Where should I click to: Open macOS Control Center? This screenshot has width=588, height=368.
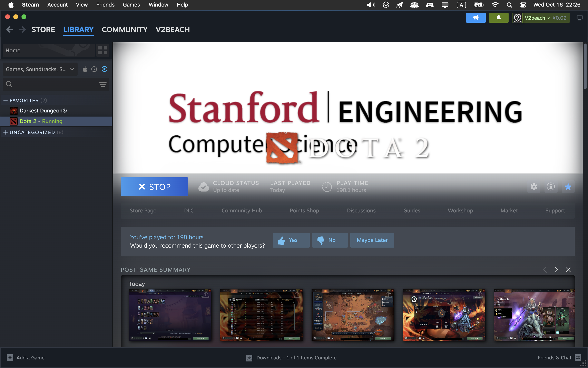(523, 5)
